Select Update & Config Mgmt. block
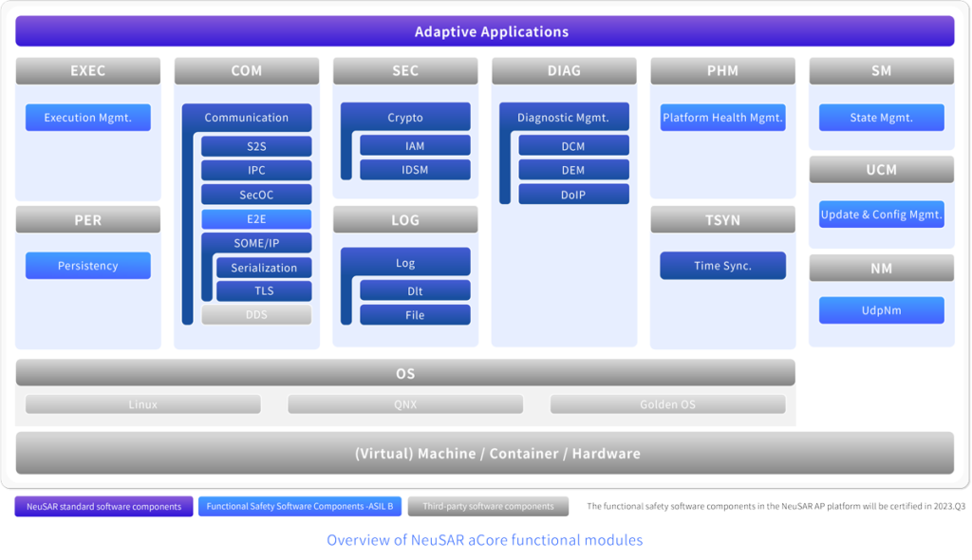Screen dimensions: 972x560 [882, 215]
